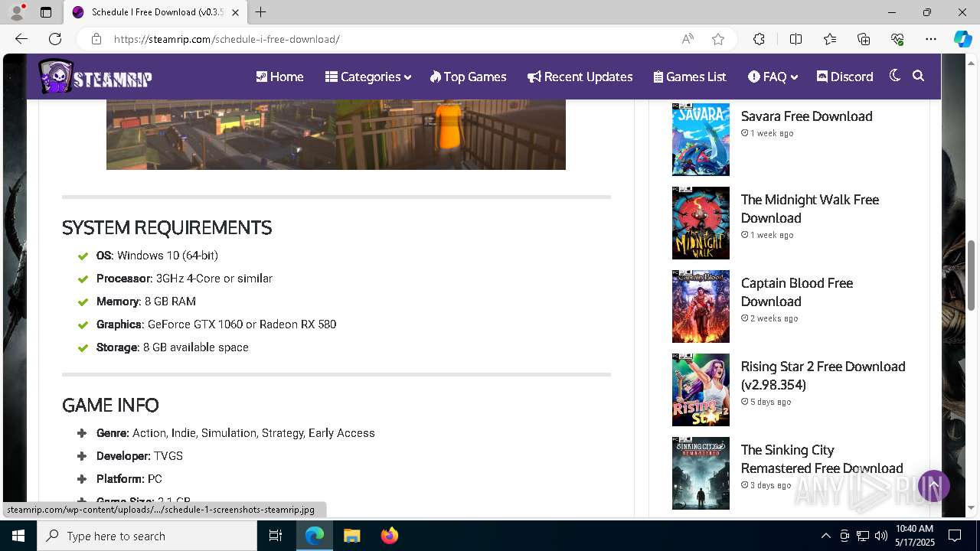Launch Firefox from the taskbar
This screenshot has height=551, width=980.
(389, 536)
